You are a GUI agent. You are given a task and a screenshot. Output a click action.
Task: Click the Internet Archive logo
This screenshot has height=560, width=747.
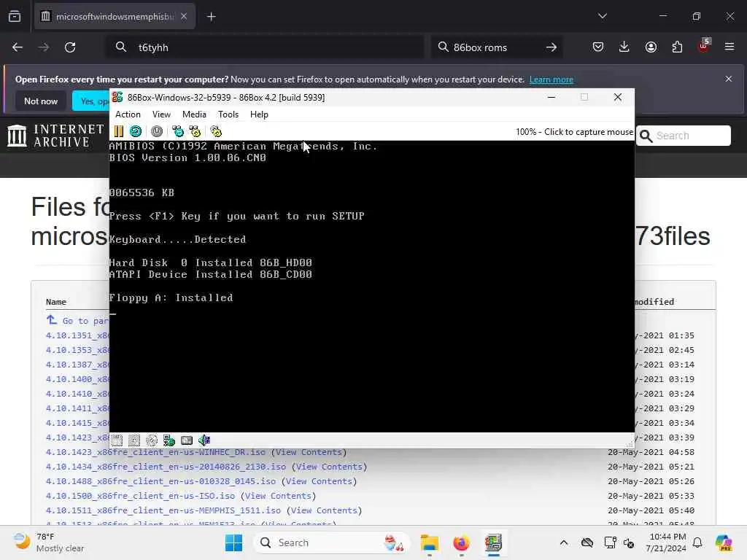(x=55, y=136)
